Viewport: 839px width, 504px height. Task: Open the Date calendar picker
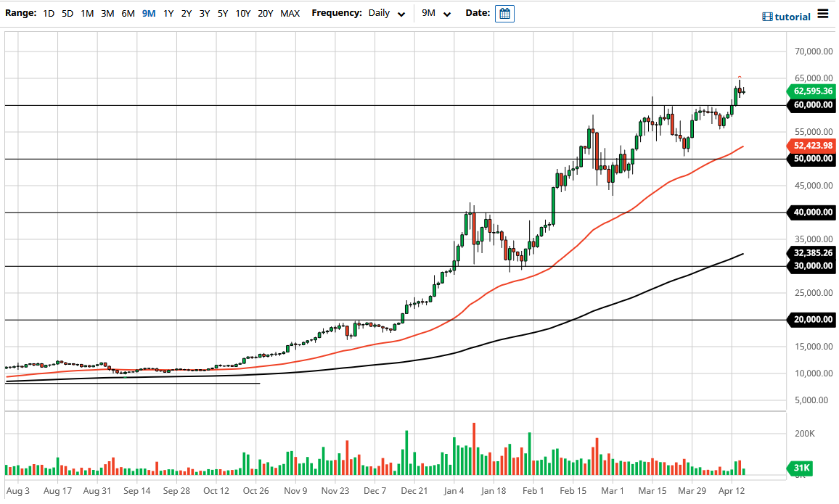(504, 13)
